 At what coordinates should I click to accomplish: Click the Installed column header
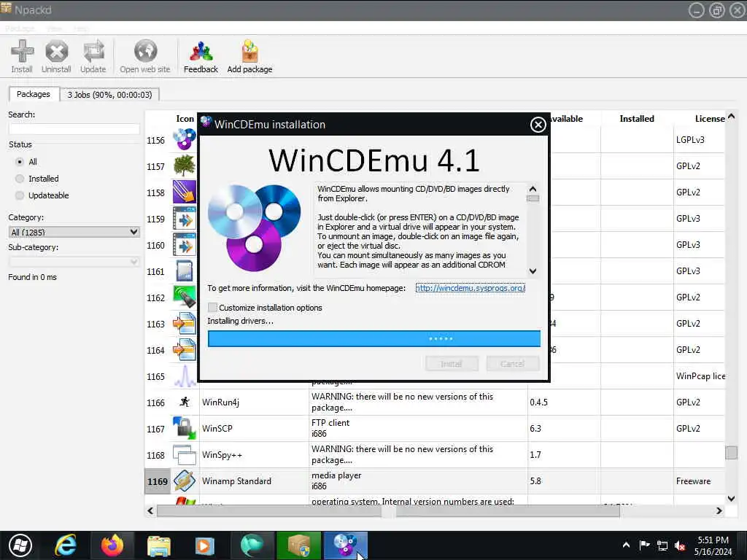(x=637, y=119)
